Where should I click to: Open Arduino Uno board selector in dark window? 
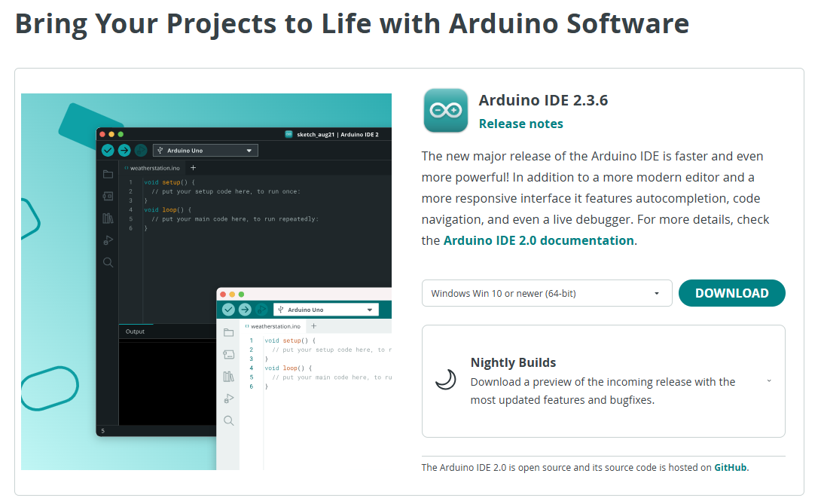pos(206,151)
